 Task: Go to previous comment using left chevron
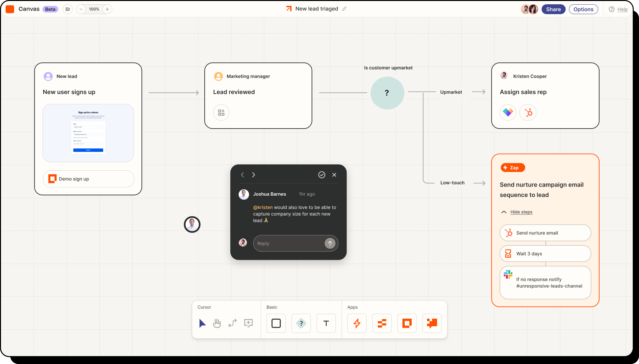point(242,175)
